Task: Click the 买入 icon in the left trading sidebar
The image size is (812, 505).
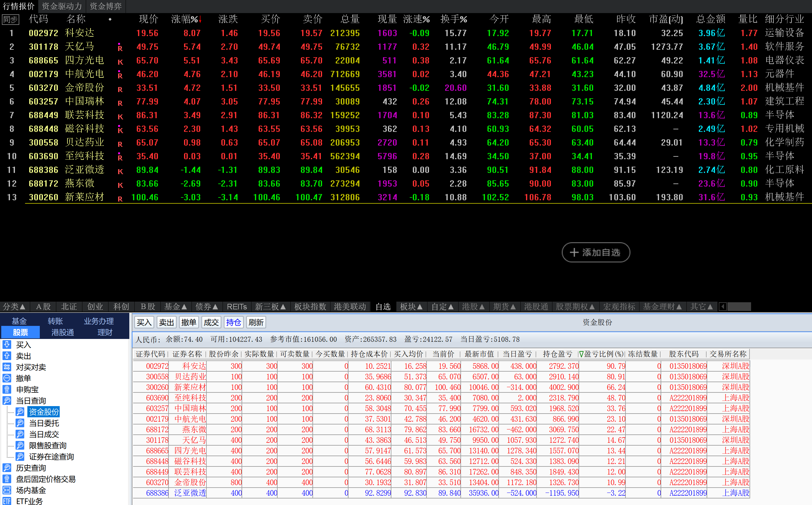Action: pos(7,344)
